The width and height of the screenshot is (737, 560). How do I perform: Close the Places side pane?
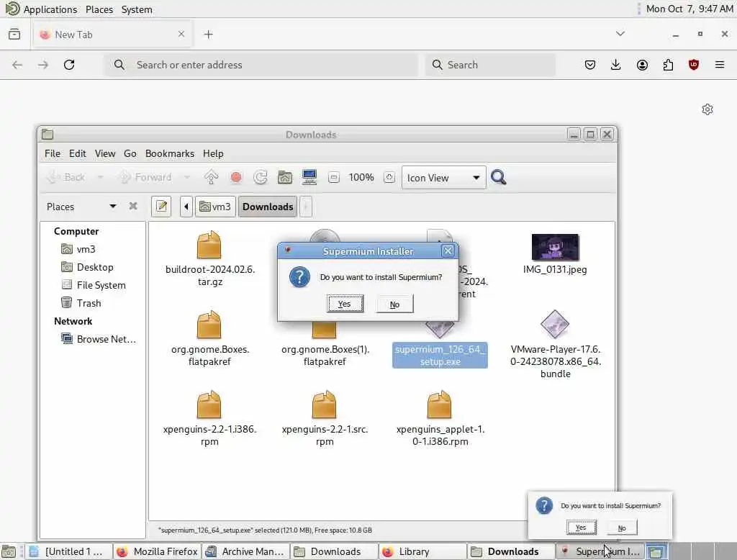click(133, 206)
